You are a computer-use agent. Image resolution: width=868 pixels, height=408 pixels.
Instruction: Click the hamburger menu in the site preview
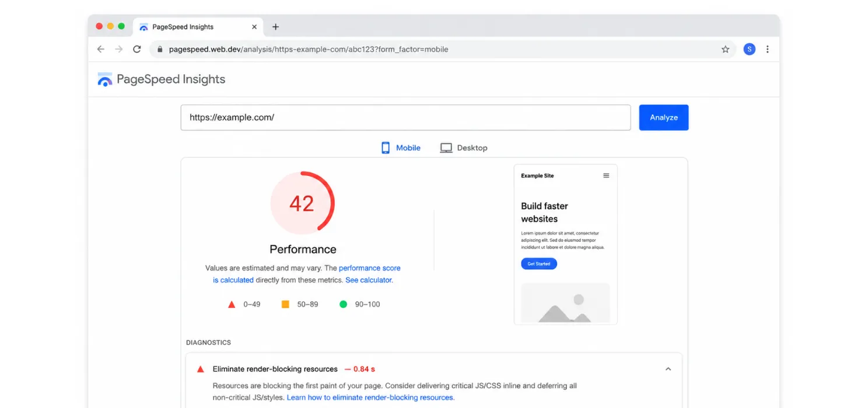tap(606, 175)
